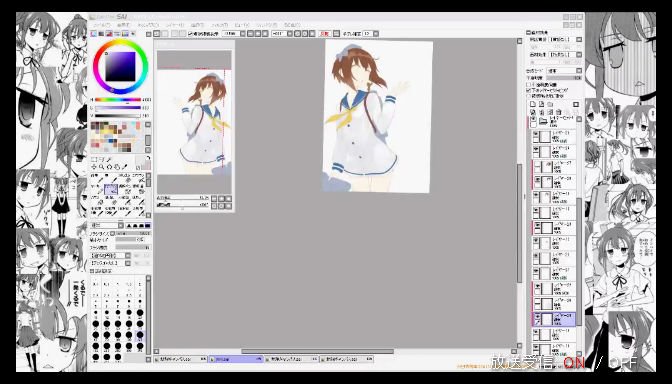Create a new layer folder

point(550,104)
